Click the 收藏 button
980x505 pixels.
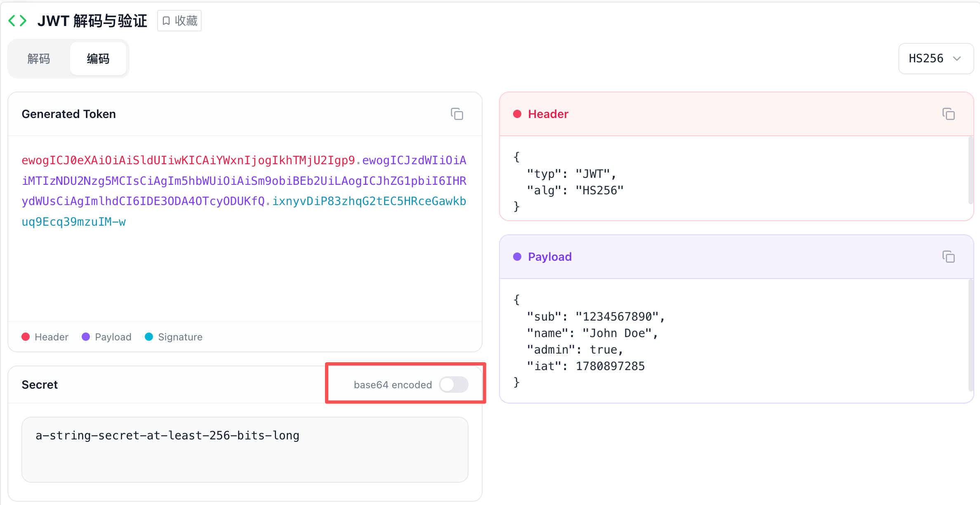tap(179, 21)
